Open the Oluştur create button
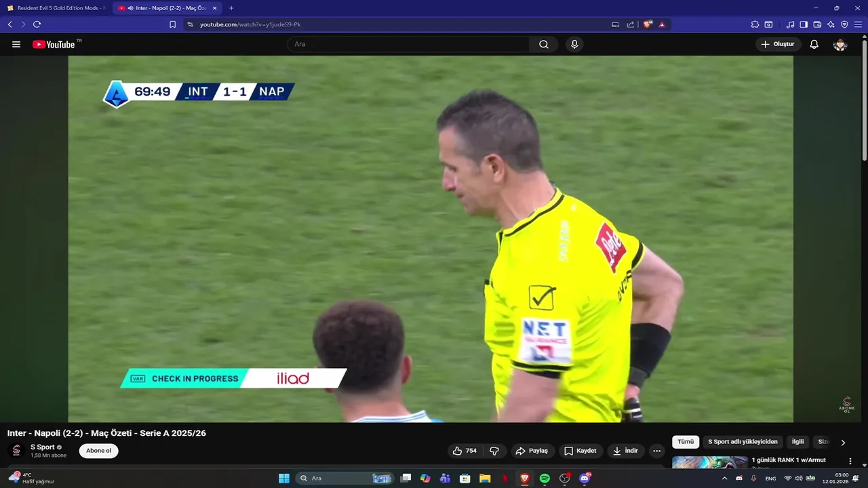 coord(778,44)
